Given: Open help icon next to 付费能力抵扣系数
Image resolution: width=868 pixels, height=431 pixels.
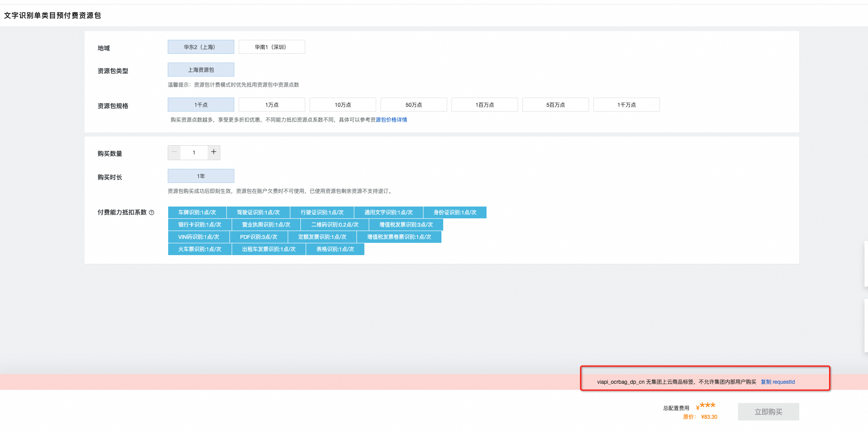Looking at the screenshot, I should (152, 212).
